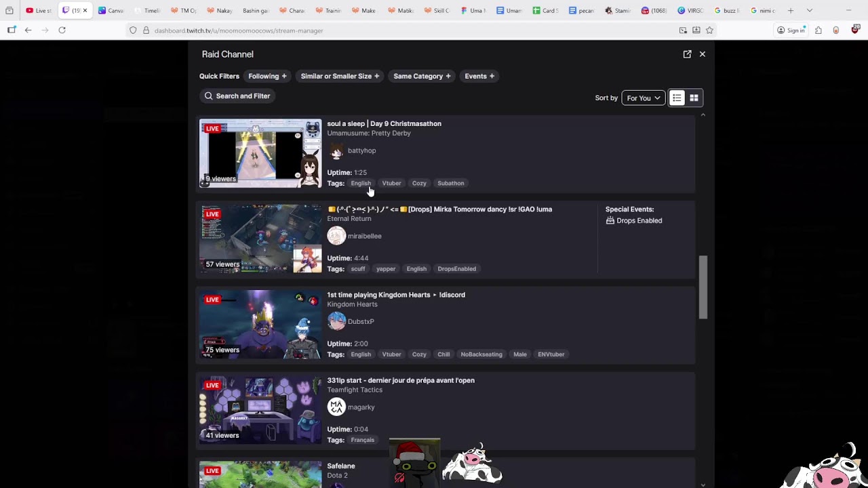This screenshot has width=868, height=488.
Task: Expand the list all tabs dropdown
Action: pyautogui.click(x=809, y=11)
